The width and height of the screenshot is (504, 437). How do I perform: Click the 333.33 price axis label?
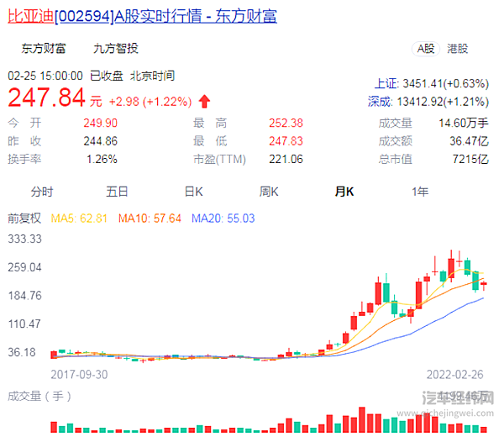click(x=24, y=240)
